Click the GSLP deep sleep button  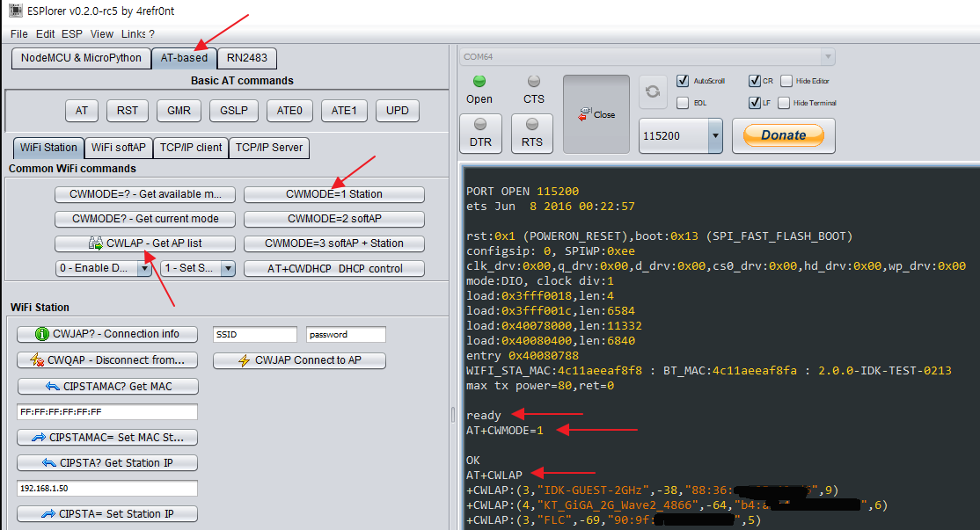click(x=234, y=111)
